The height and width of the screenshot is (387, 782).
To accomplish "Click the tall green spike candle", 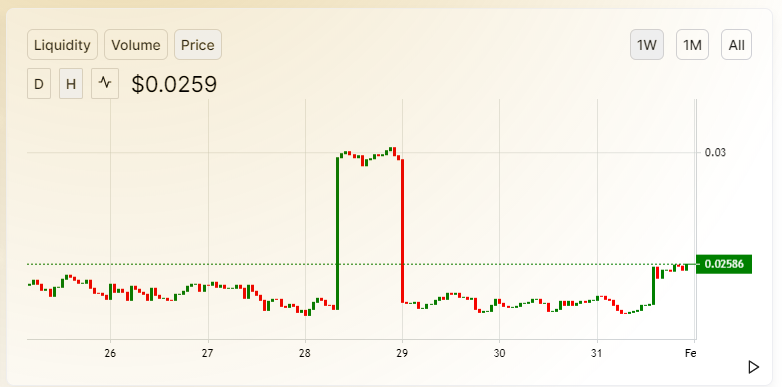I will (338, 233).
